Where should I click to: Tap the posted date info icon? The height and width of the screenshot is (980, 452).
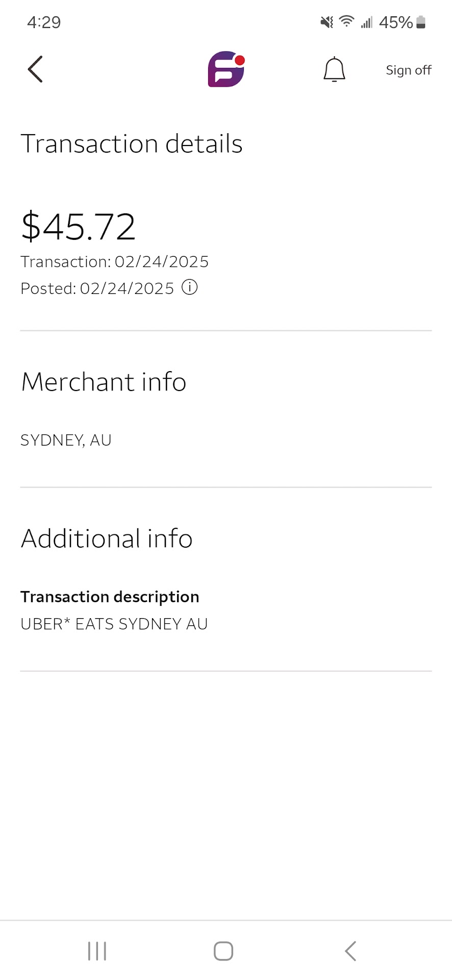tap(190, 287)
